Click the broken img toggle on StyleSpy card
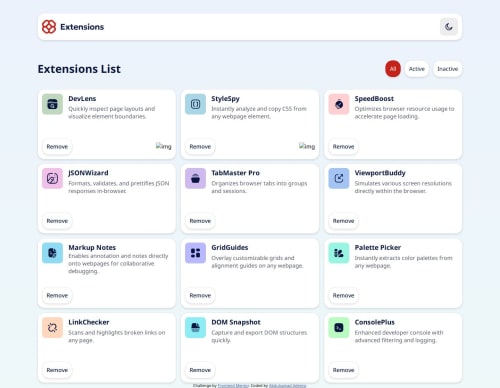This screenshot has width=500, height=388. tap(307, 146)
